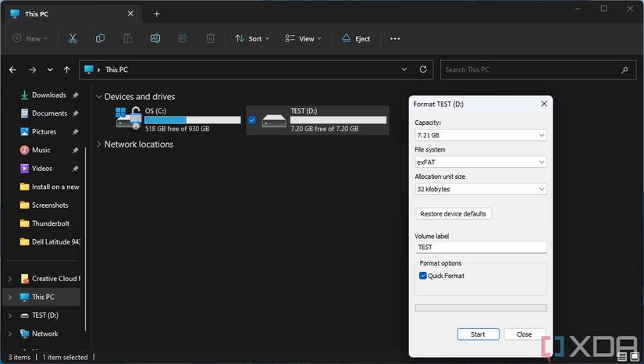Viewport: 644px width, 364px height.
Task: Click the Paste clipboard icon
Action: click(128, 38)
